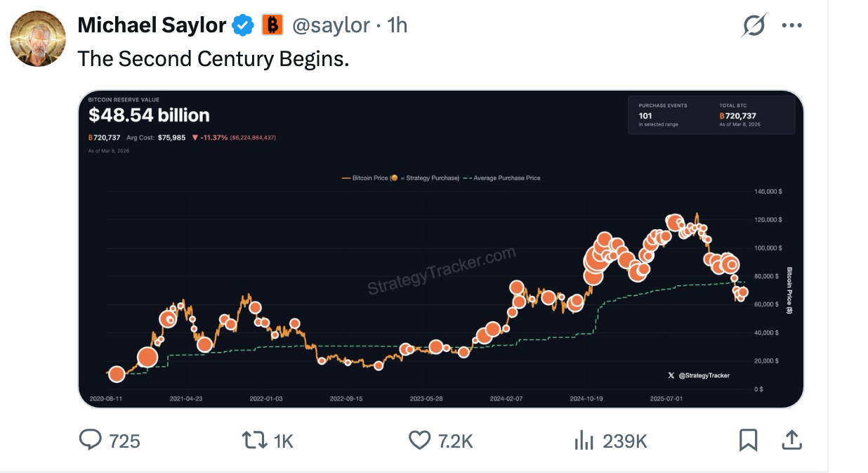Click the Bitcoin emoji beside Saylor's name

coord(271,25)
